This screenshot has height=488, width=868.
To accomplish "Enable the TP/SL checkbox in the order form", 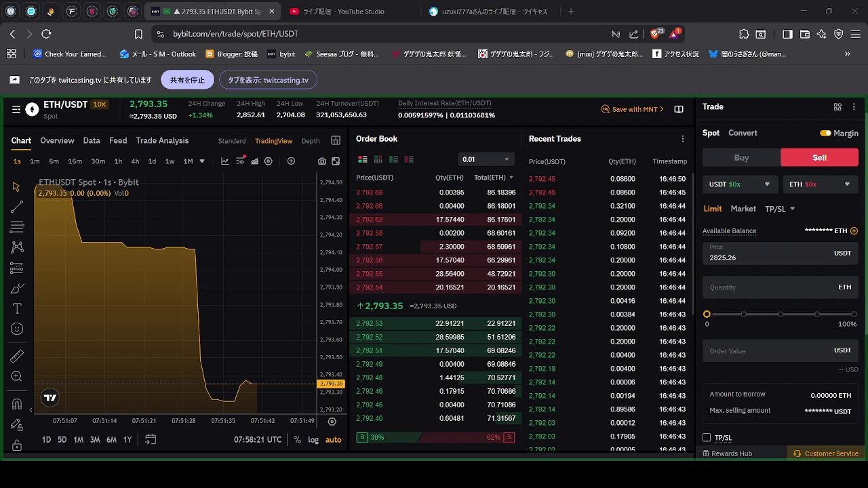I will 707,437.
